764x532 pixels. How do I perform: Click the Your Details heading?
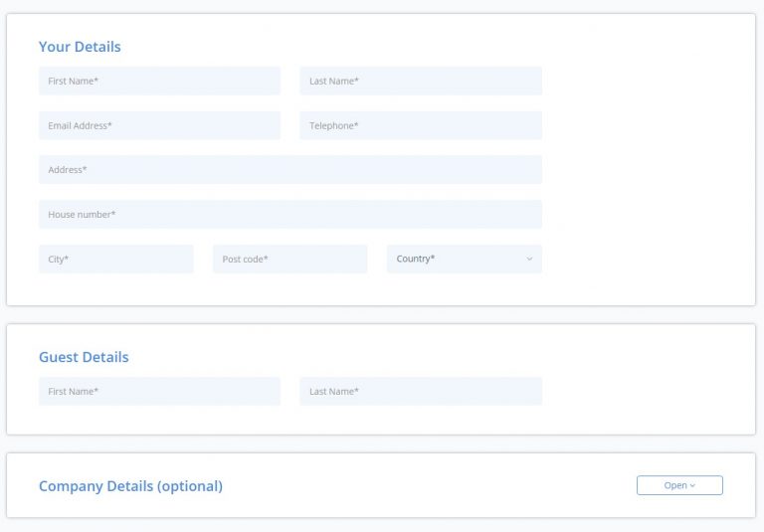pyautogui.click(x=80, y=47)
